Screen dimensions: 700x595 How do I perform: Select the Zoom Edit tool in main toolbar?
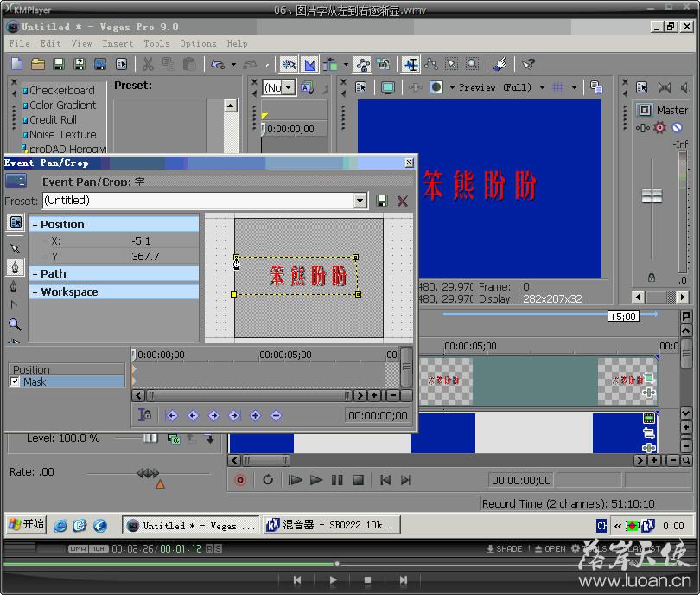473,64
